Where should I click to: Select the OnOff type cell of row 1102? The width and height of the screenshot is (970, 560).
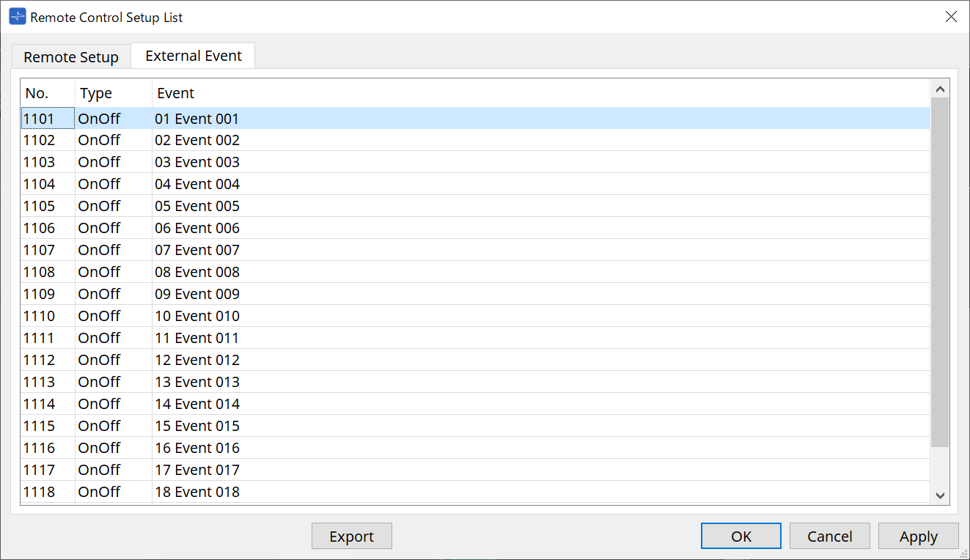(x=99, y=140)
